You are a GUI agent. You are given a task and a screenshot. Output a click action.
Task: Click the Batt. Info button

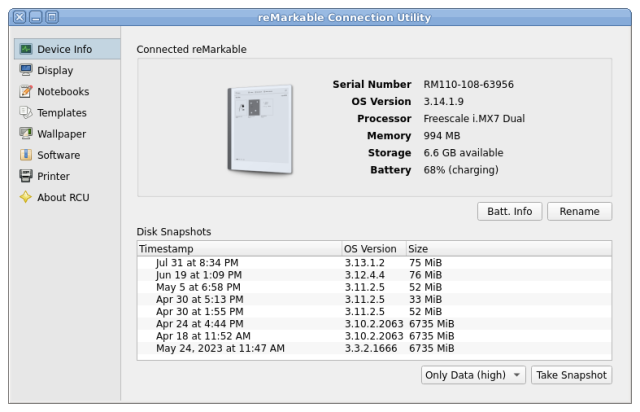tap(510, 211)
